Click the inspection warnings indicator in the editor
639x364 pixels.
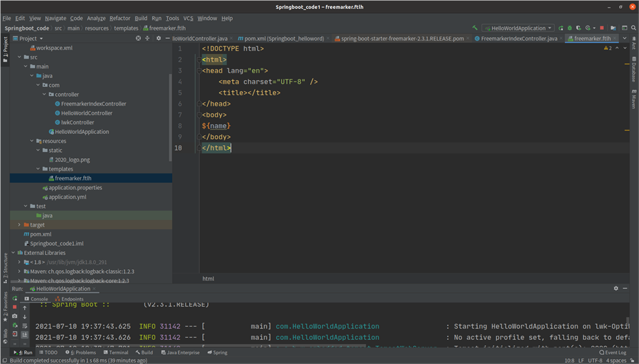(x=608, y=48)
